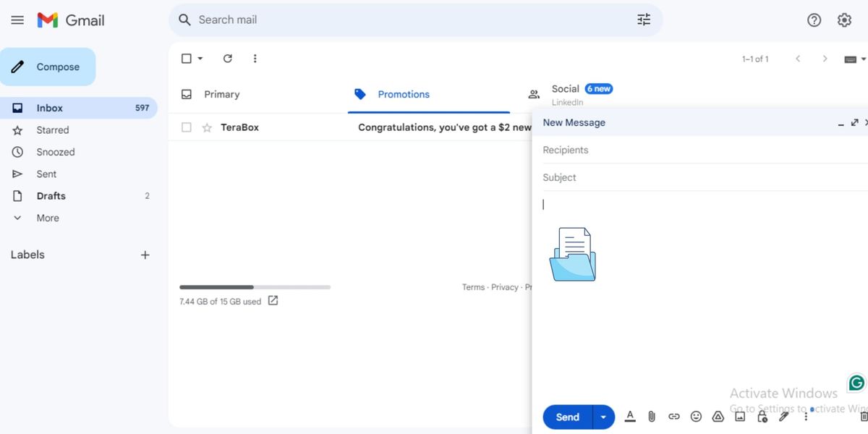Open the Send options dropdown arrow
The height and width of the screenshot is (434, 868).
(x=603, y=417)
